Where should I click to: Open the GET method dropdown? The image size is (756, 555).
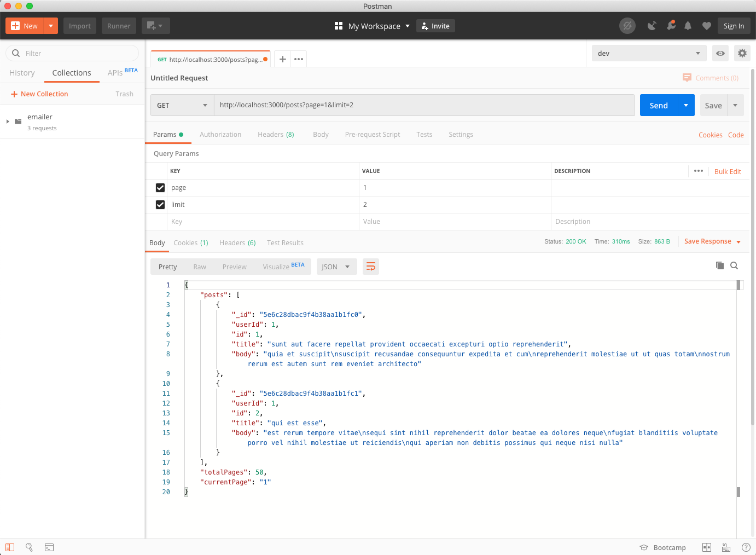[182, 105]
